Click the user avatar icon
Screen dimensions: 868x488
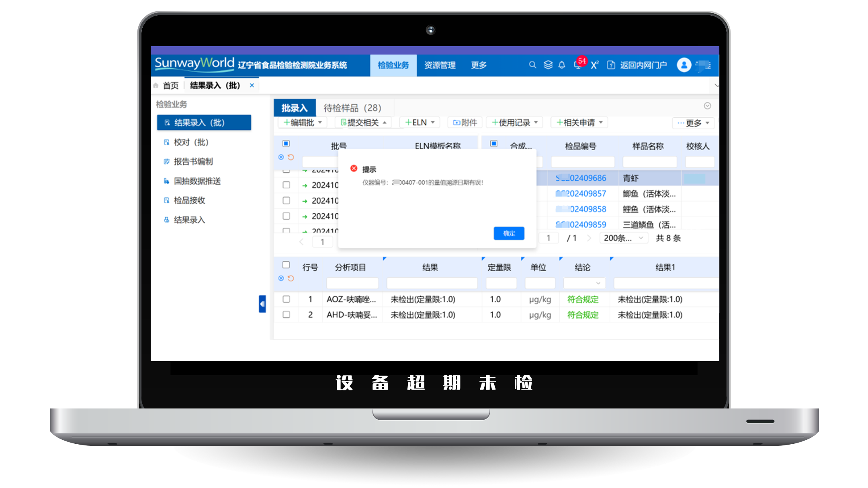684,65
